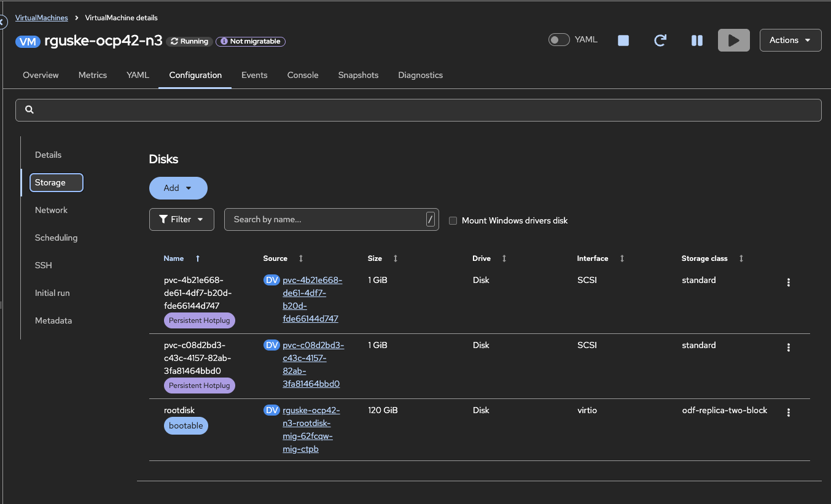Toggle the YAML switch
The image size is (831, 504).
tap(559, 40)
